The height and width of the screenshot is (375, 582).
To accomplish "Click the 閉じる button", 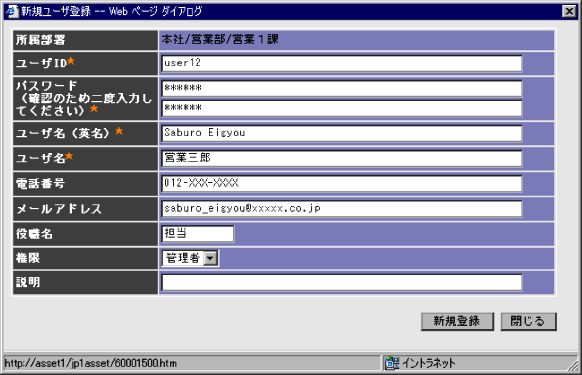I will (x=528, y=321).
